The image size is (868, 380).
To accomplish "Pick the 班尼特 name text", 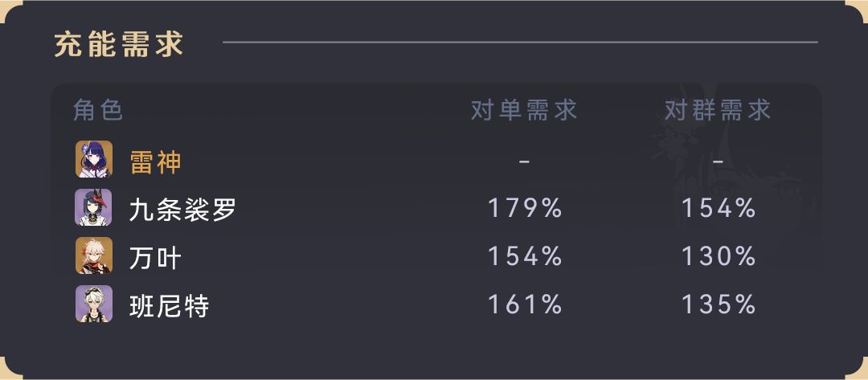I will pyautogui.click(x=169, y=306).
